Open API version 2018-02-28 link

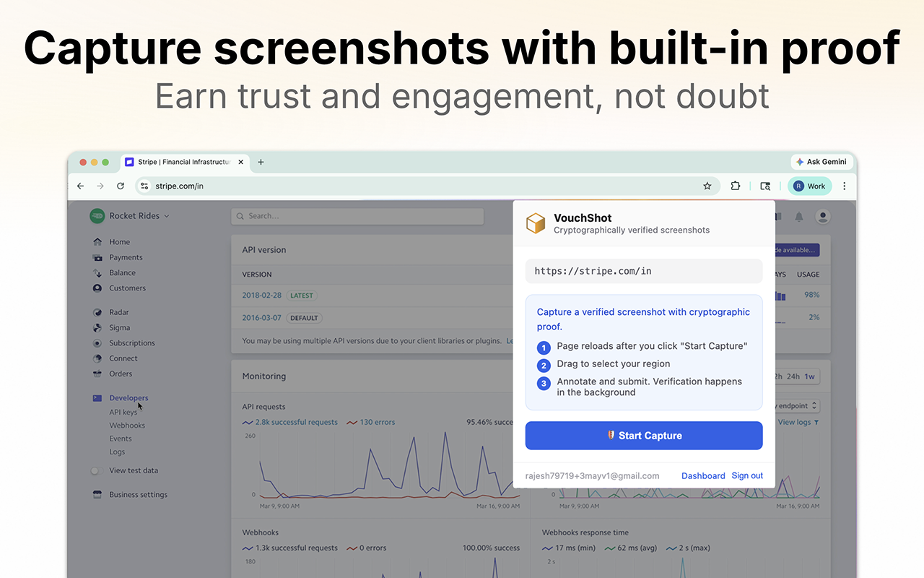coord(262,296)
